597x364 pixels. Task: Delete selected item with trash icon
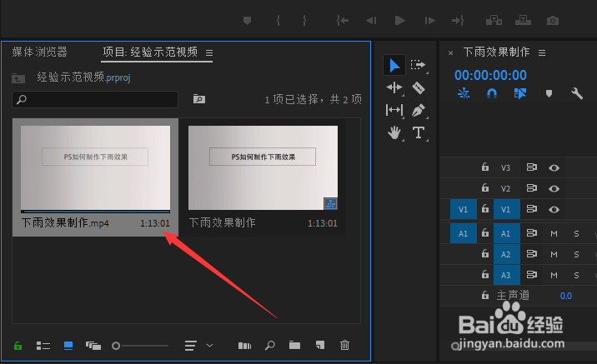tap(344, 345)
